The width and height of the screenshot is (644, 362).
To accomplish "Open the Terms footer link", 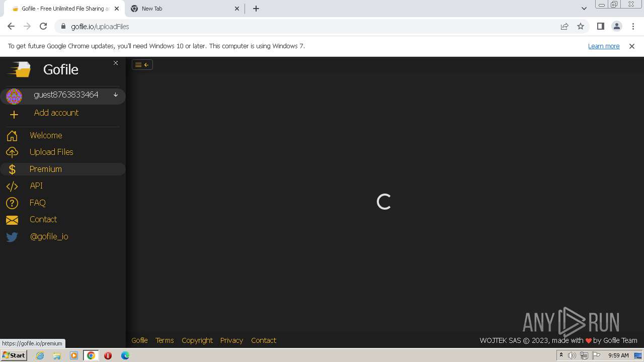I will click(165, 340).
